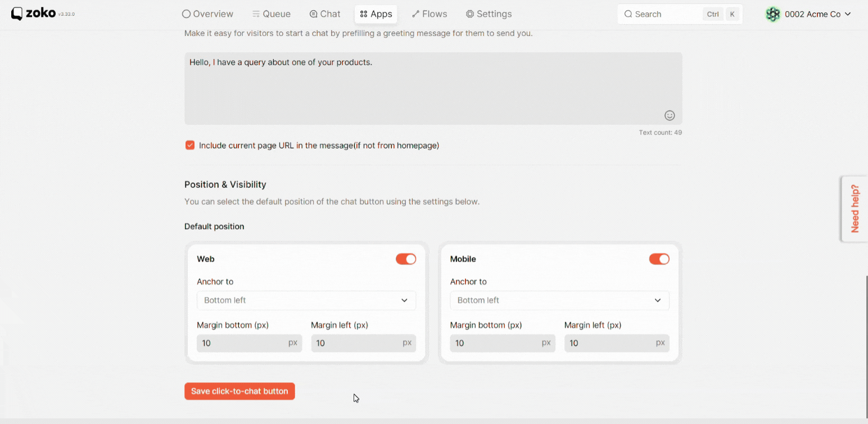Toggle the Mobile position switch off
The height and width of the screenshot is (424, 868).
click(x=659, y=259)
